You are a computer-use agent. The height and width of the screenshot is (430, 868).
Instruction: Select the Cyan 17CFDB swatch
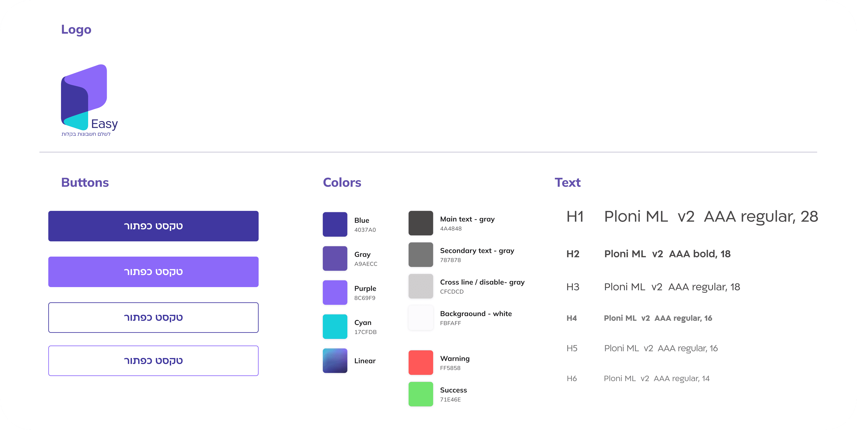pyautogui.click(x=335, y=326)
